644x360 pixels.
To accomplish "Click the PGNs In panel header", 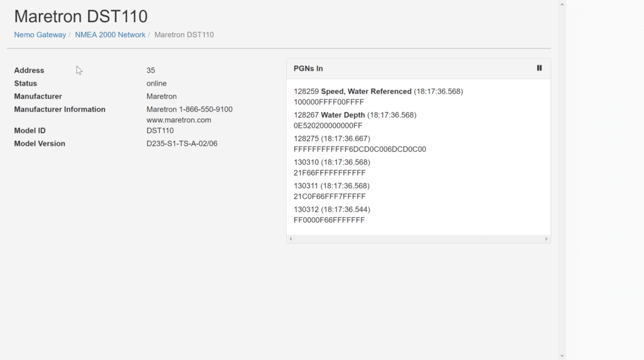I will coord(418,69).
